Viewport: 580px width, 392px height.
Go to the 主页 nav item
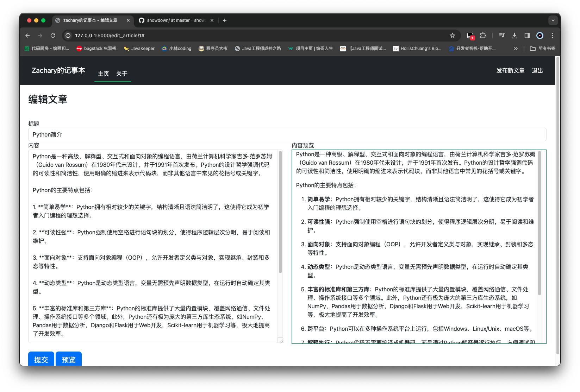104,74
